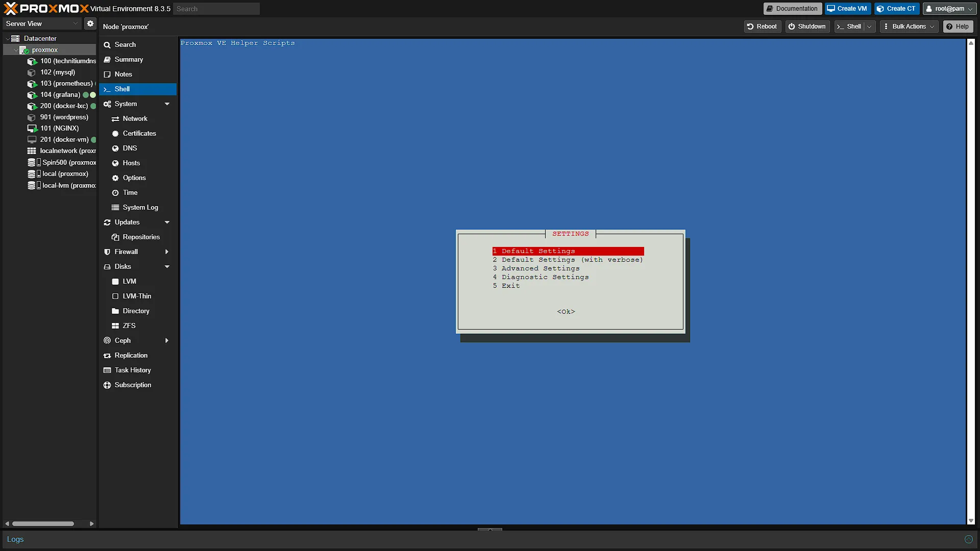Select VM 201 (docker-vm) monitor icon

point(32,140)
